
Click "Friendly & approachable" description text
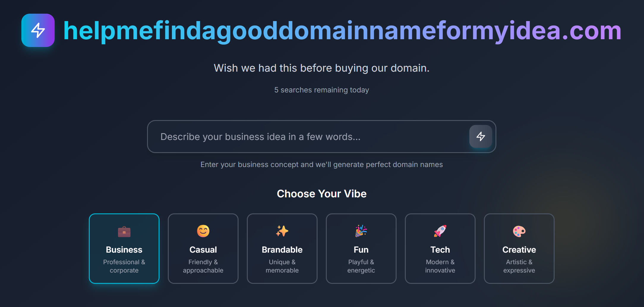pyautogui.click(x=203, y=266)
